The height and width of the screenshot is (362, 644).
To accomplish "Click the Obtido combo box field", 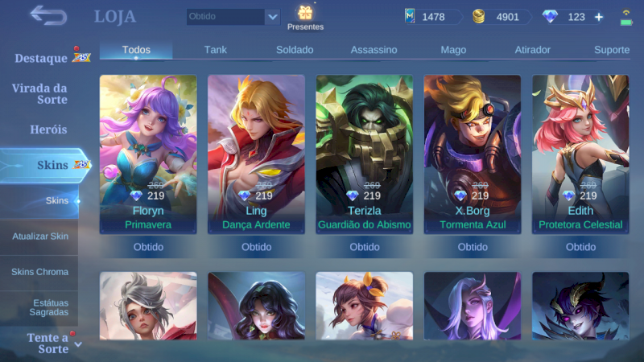I will tap(233, 17).
